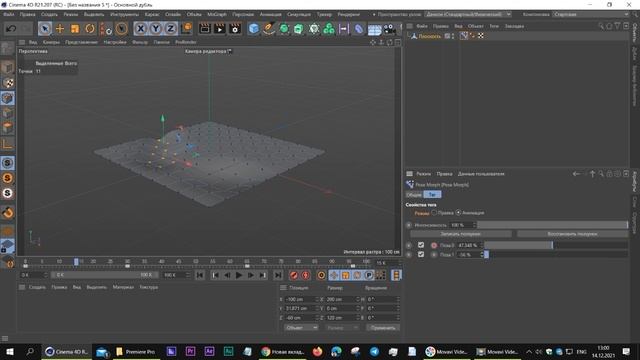Viewport: 640px width, 360px height.
Task: Open the Материал menu in Material Manager
Action: pos(123,287)
